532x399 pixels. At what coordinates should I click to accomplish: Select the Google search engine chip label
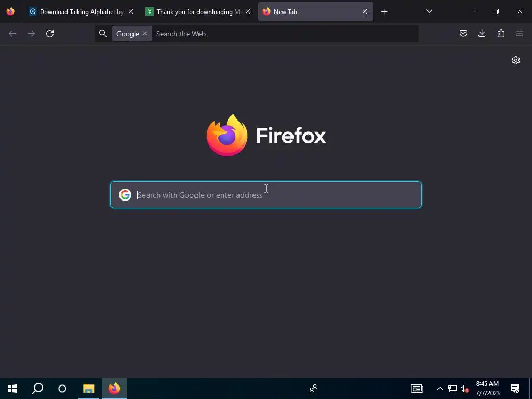pyautogui.click(x=128, y=34)
